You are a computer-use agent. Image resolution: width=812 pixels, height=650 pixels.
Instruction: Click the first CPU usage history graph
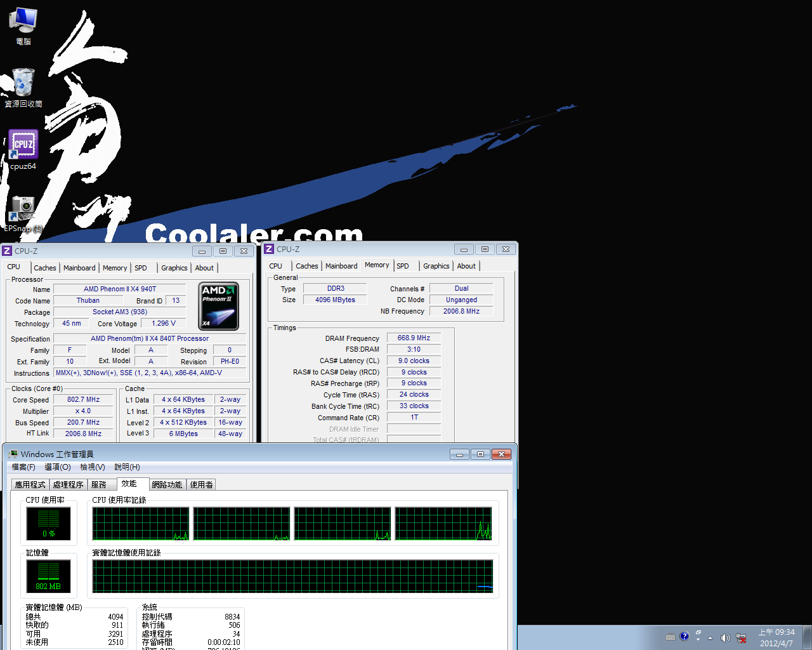point(141,524)
